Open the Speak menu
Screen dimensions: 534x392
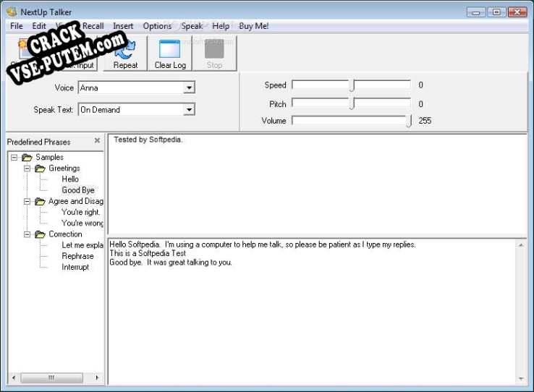point(192,26)
